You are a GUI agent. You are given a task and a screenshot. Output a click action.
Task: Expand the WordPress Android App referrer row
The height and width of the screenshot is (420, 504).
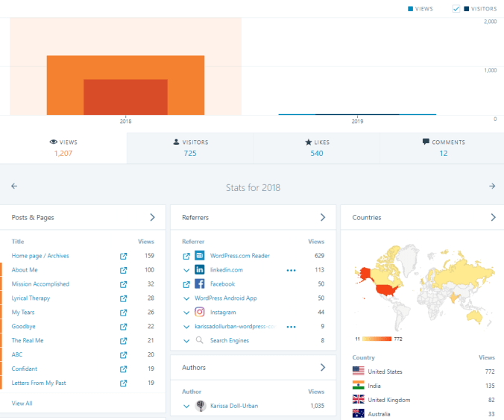tap(186, 298)
